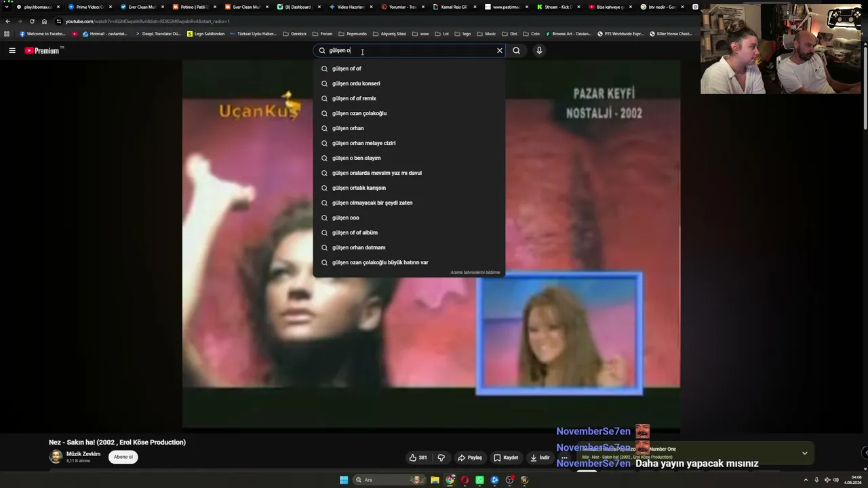Go back with browser back arrow
The width and height of the screenshot is (868, 488).
7,21
